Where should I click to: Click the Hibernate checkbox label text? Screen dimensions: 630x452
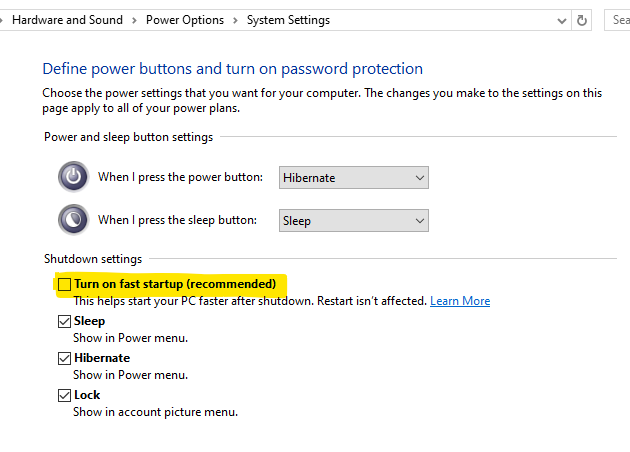[102, 358]
